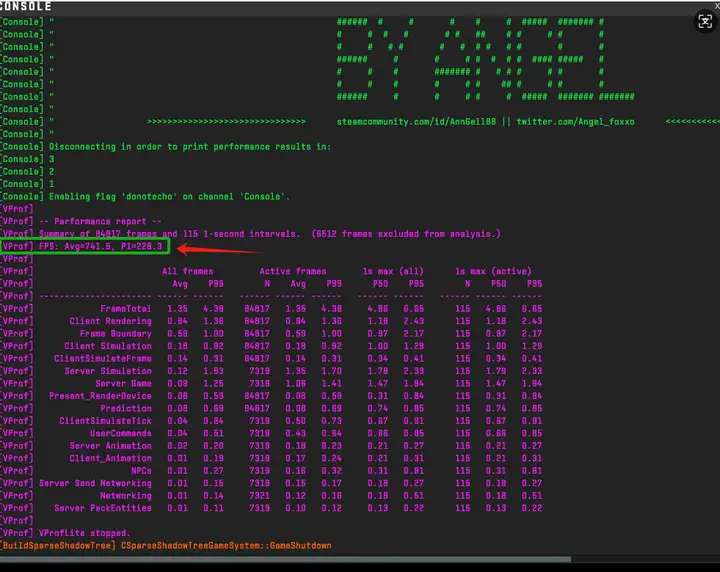Click the twitter.com/Angel_foxxo link text
Viewport: 720px width, 572px height.
point(575,122)
